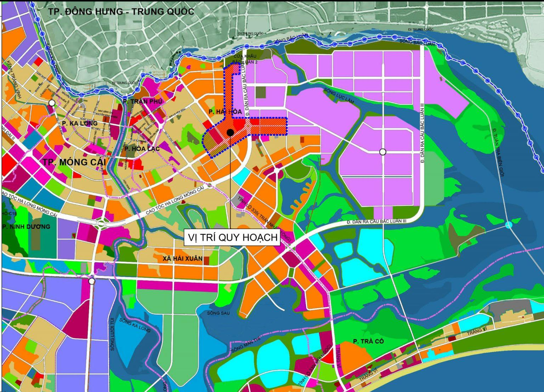544x392 pixels.
Task: Select the 'TP. ĐÔNG HƯNG - TRUNG QUỐC' title
Action: tap(121, 12)
